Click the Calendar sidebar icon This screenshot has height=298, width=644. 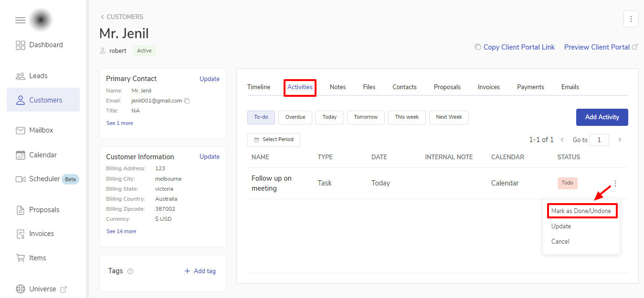(x=21, y=155)
